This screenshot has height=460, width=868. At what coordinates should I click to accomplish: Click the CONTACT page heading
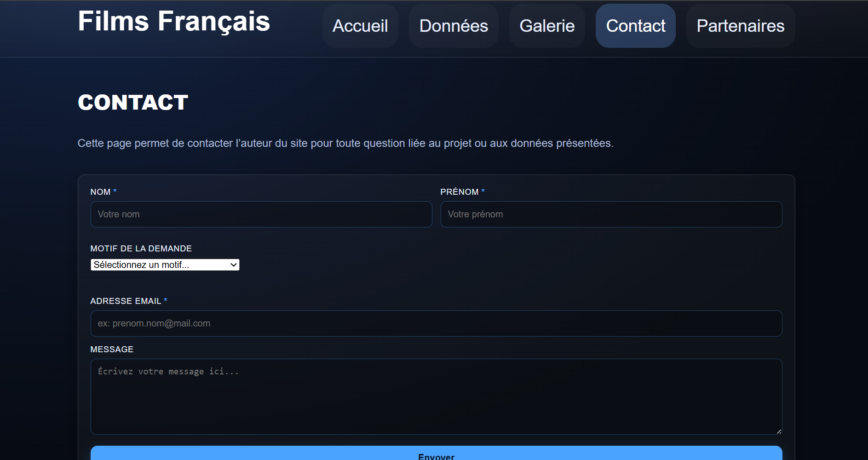(x=132, y=102)
